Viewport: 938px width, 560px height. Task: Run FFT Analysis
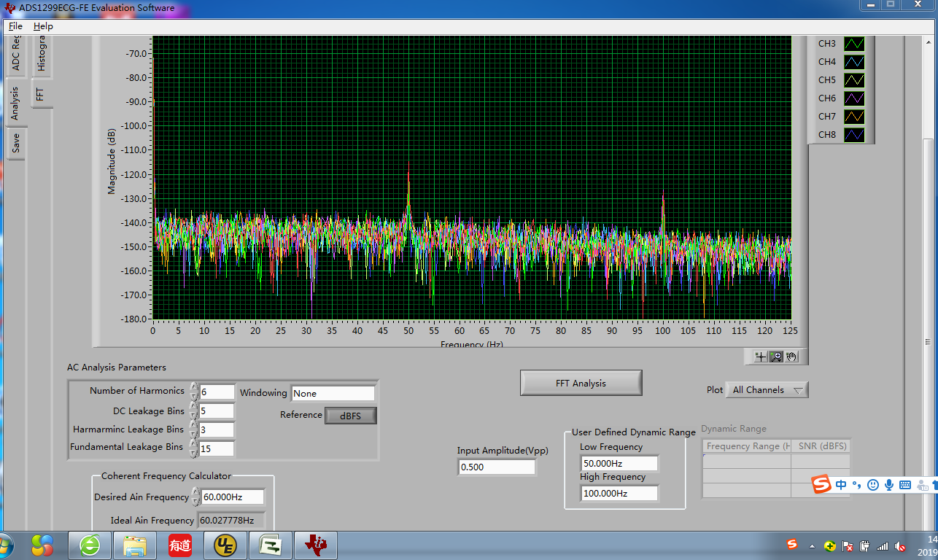click(x=581, y=382)
